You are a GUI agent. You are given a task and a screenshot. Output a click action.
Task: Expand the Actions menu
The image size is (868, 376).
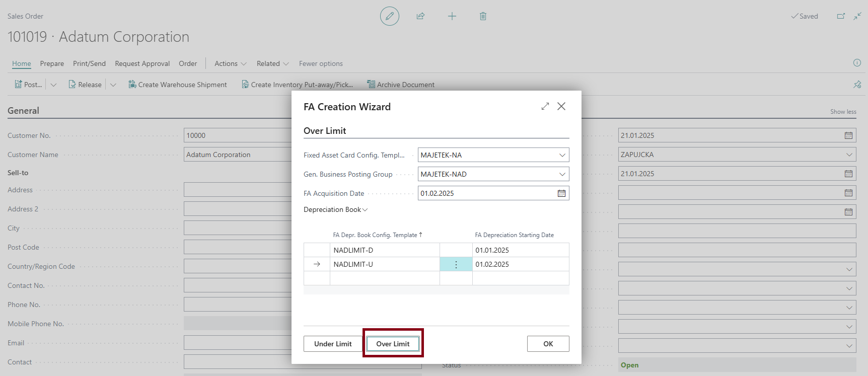231,63
